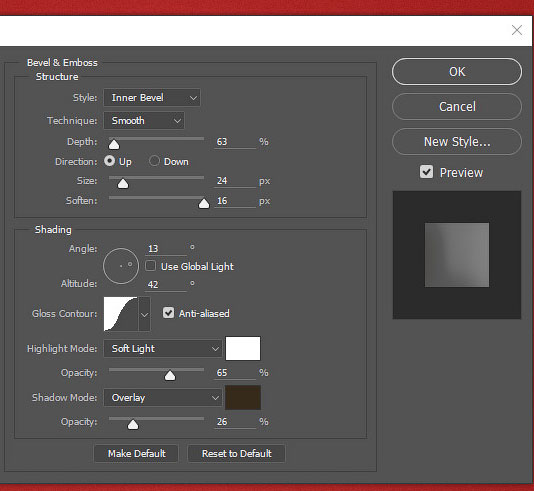This screenshot has height=491, width=534.
Task: Open the Gloss Contour curve thumbnail
Action: pos(121,314)
